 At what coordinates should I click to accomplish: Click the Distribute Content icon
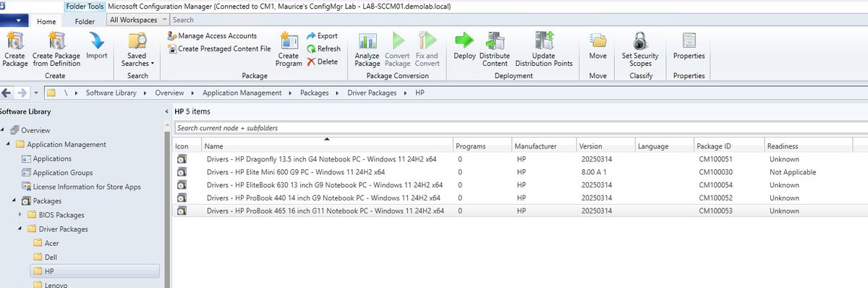495,49
